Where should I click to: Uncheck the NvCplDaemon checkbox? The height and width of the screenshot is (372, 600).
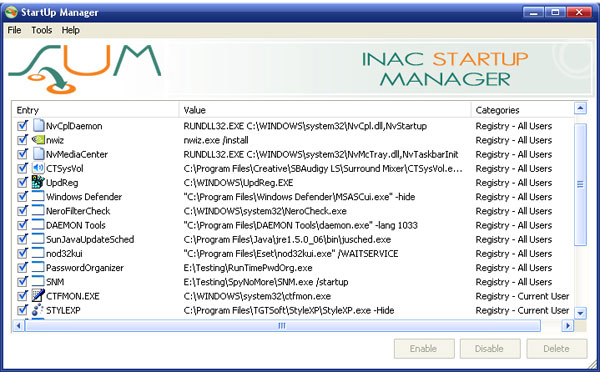[x=23, y=126]
